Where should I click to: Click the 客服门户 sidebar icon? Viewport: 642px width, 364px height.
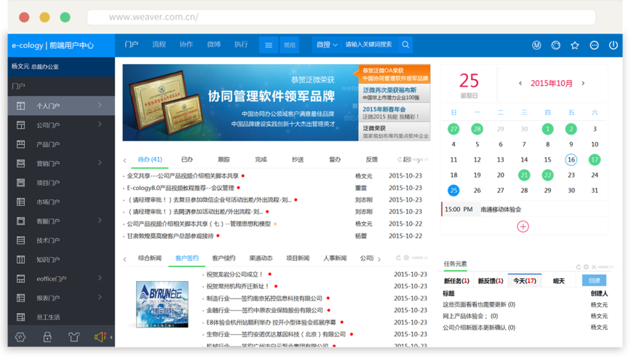point(20,221)
